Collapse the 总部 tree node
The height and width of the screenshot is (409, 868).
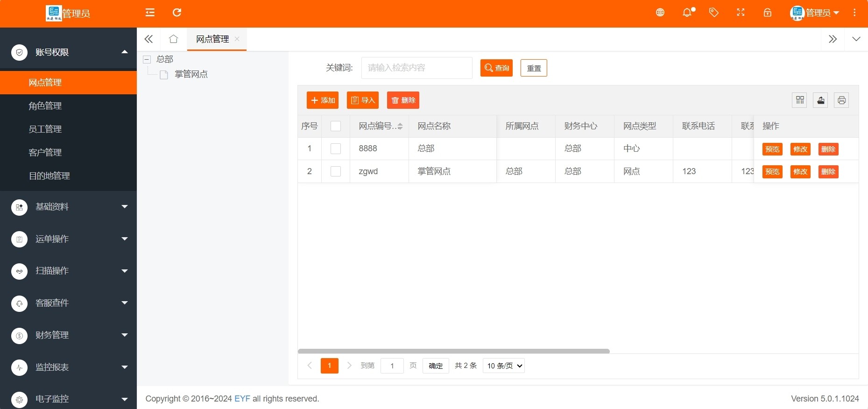click(147, 59)
